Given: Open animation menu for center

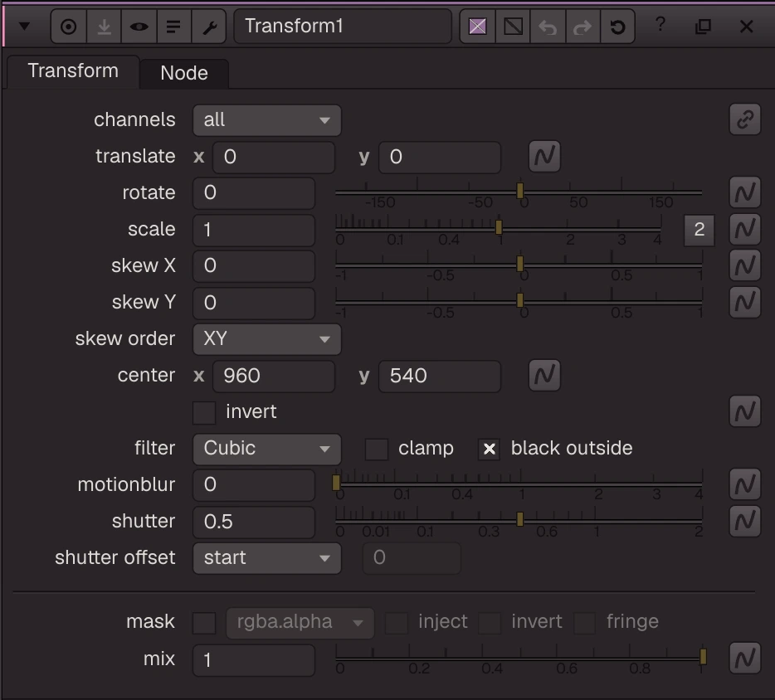Looking at the screenshot, I should point(544,375).
